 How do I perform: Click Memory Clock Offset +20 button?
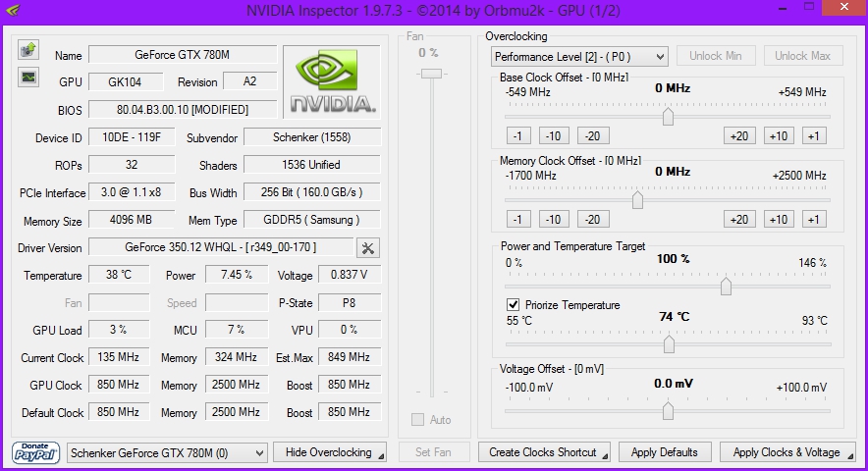pos(739,220)
